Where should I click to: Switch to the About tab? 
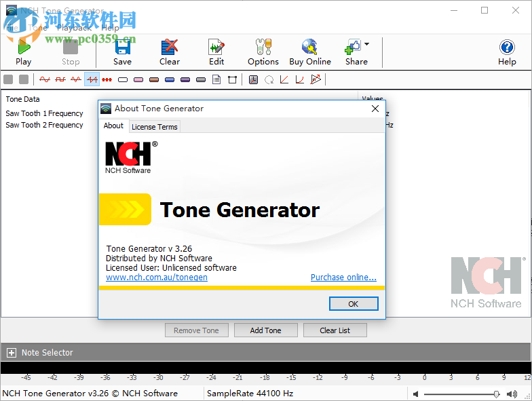[x=113, y=126]
